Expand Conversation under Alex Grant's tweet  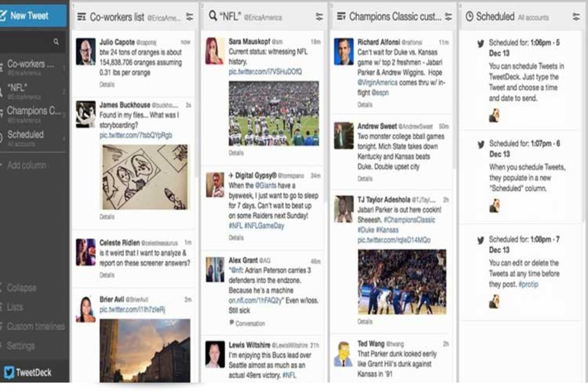pos(250,323)
